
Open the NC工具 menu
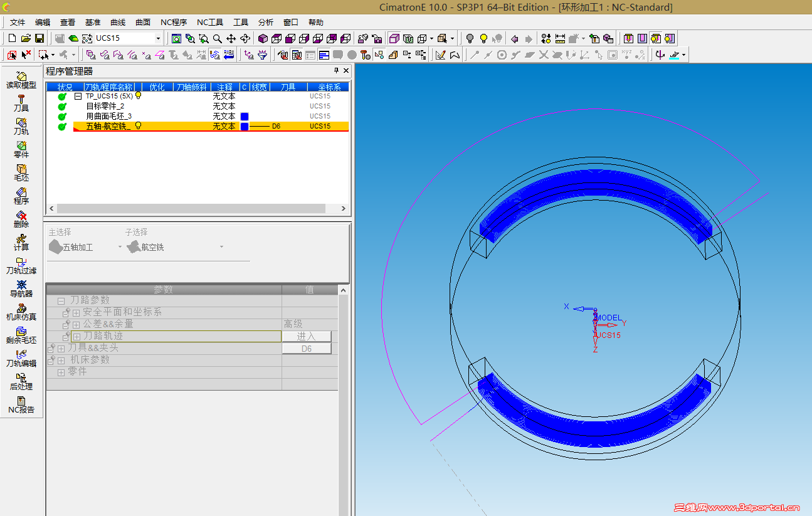click(x=210, y=23)
